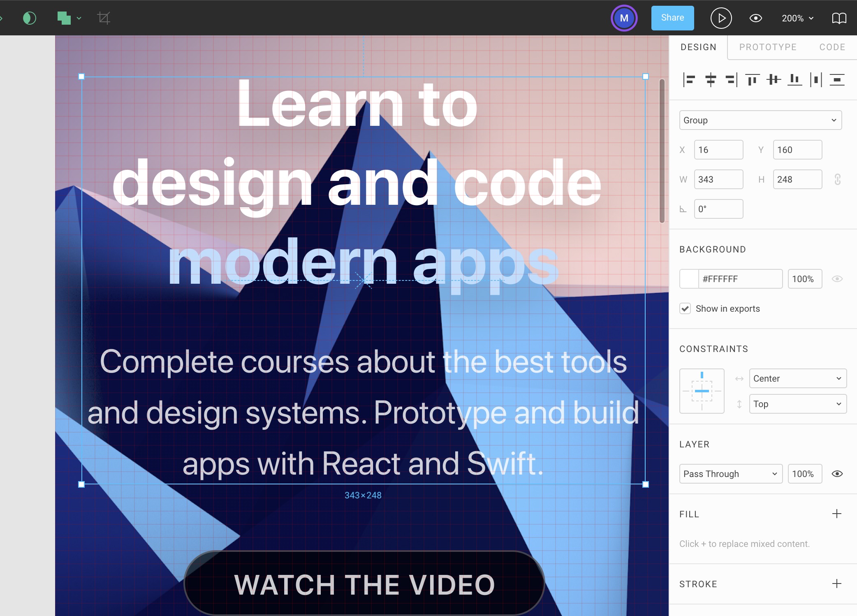
Task: Click the align left icon
Action: 689,80
